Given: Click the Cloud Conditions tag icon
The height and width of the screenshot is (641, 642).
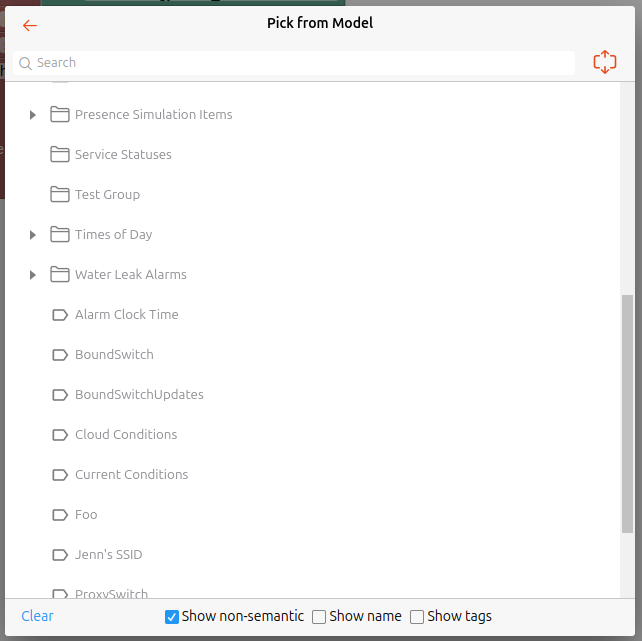Looking at the screenshot, I should (60, 434).
